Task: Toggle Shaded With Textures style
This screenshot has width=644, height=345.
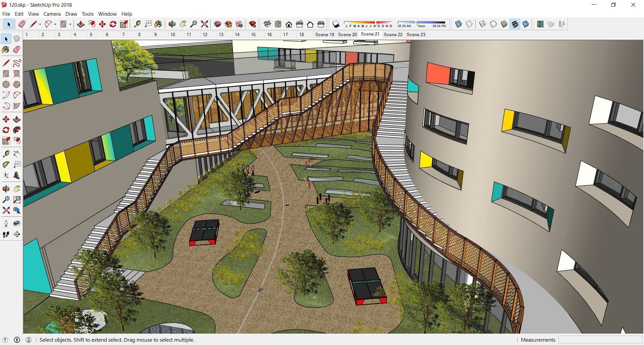Action: (515, 24)
